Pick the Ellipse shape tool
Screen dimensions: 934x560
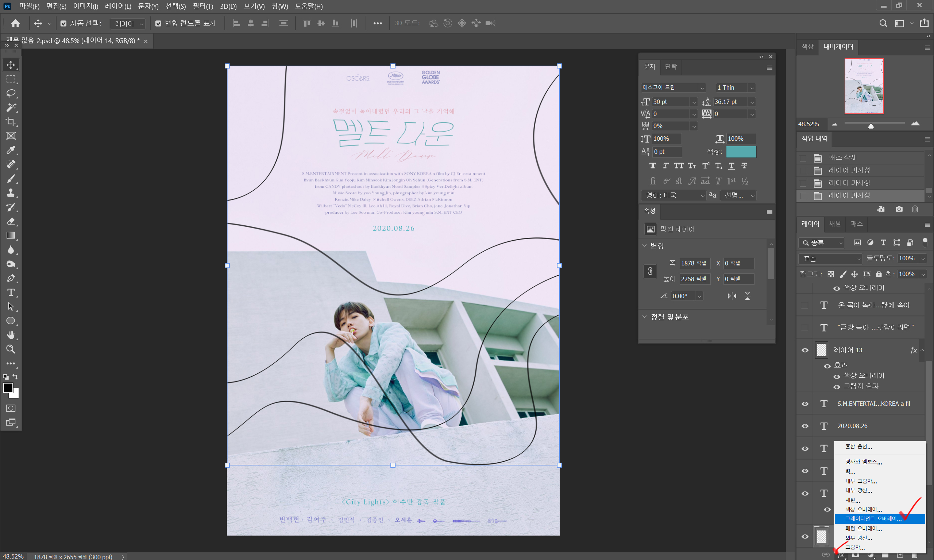(11, 321)
